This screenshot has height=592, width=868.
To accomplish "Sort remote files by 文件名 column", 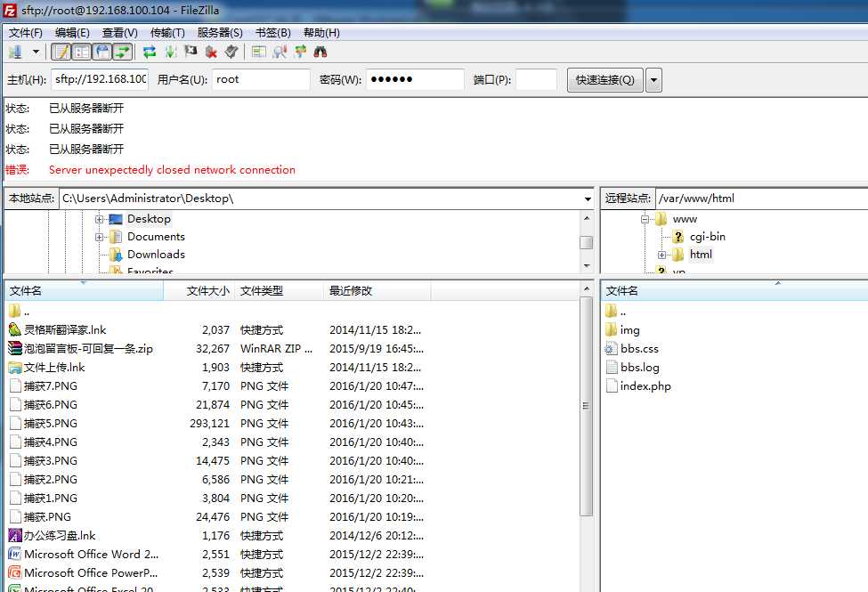I will (x=734, y=291).
